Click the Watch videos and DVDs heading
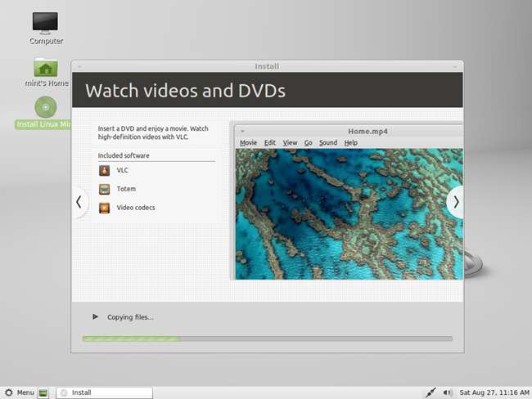 click(x=185, y=91)
